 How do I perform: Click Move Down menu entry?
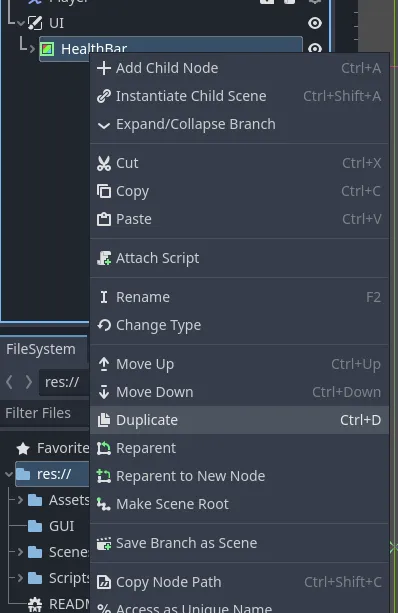[239, 392]
